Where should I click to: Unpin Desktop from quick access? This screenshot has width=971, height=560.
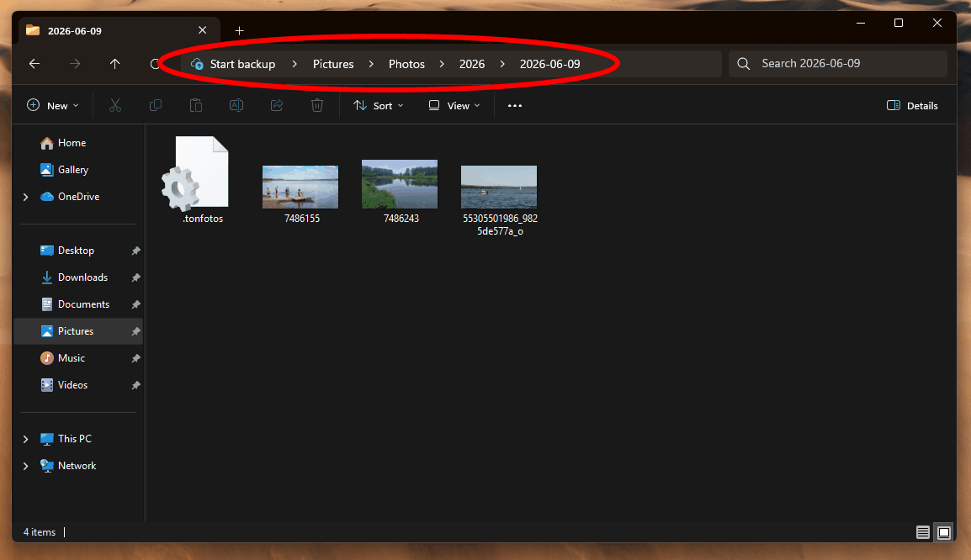[135, 251]
